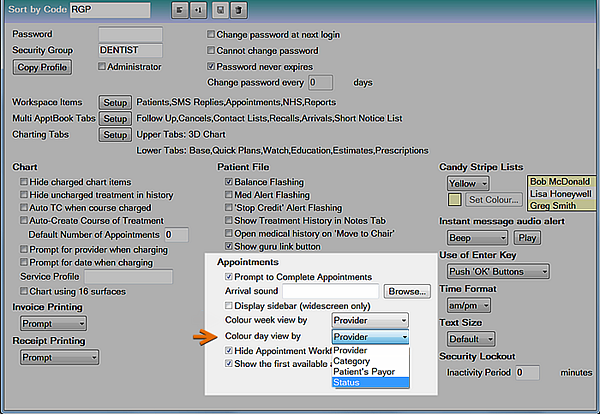Click the Set Colour button
The height and width of the screenshot is (414, 600).
click(494, 200)
